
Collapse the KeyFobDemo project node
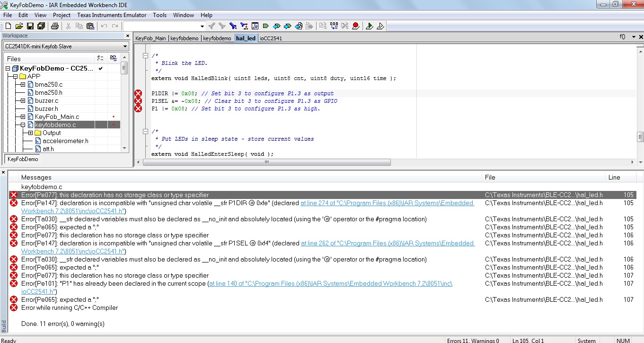8,69
